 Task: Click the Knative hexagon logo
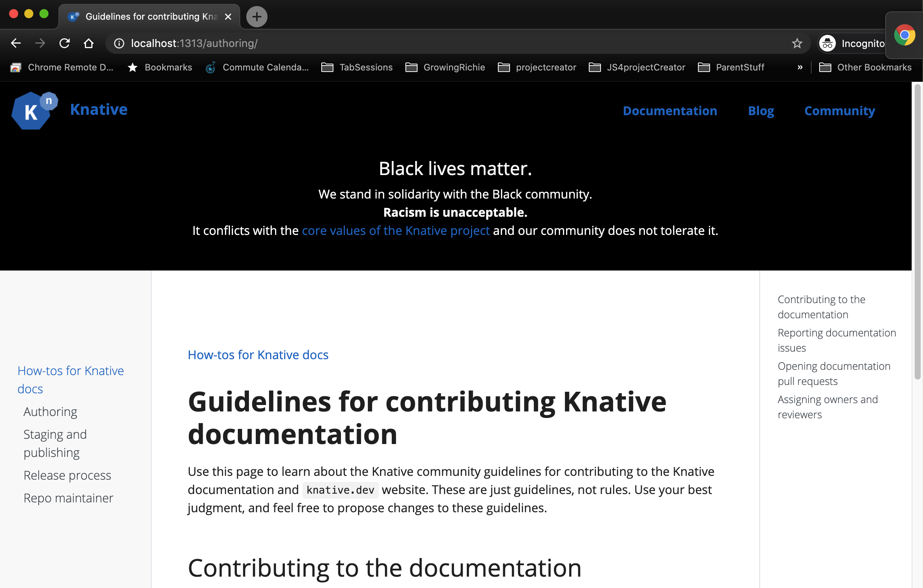pos(34,110)
